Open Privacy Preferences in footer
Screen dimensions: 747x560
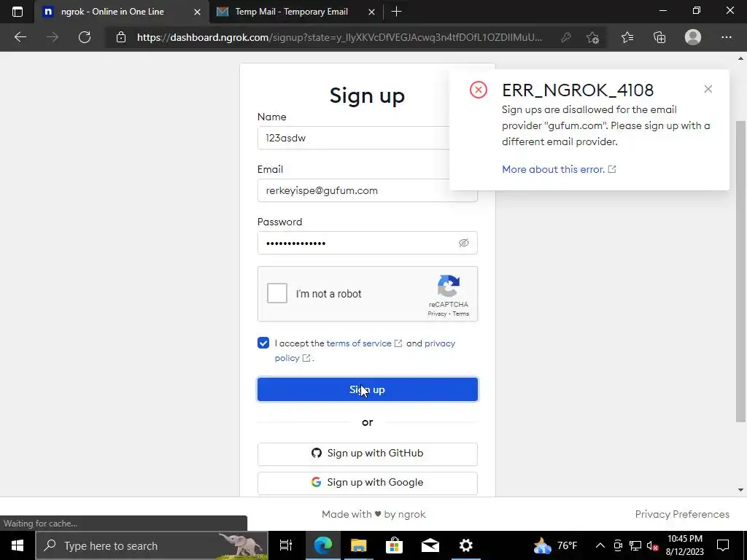click(x=682, y=514)
